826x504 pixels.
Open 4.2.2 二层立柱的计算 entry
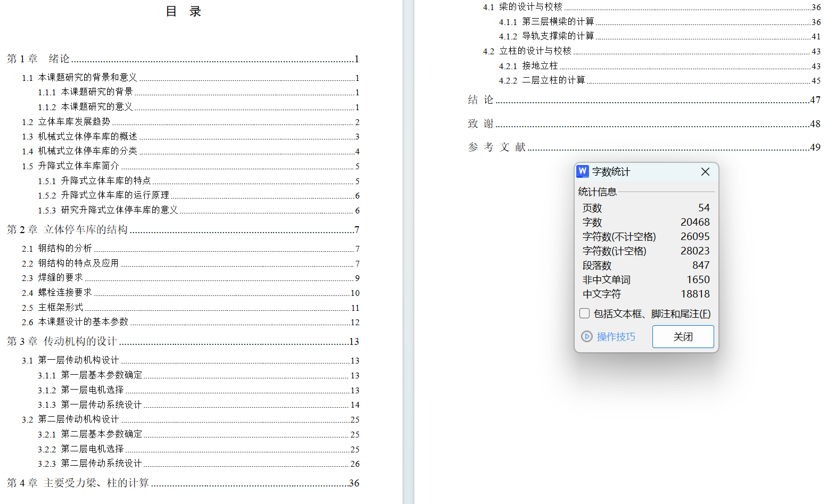(x=660, y=80)
